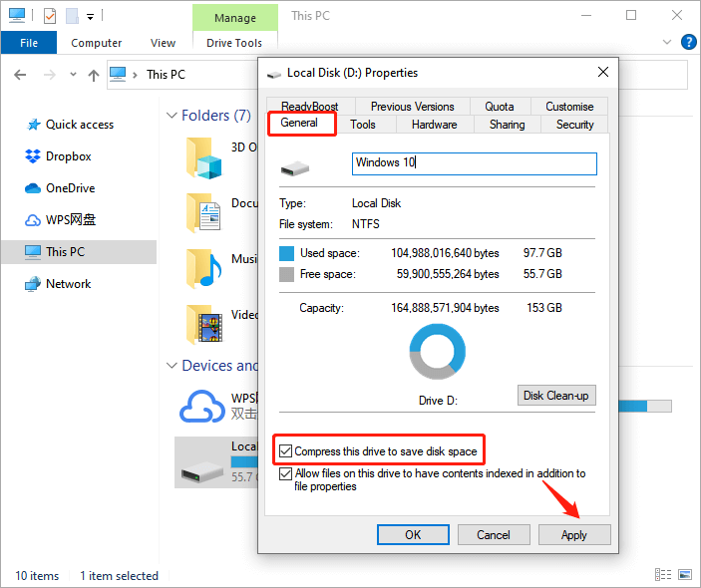Select the Documents folder icon
701x588 pixels.
(203, 213)
